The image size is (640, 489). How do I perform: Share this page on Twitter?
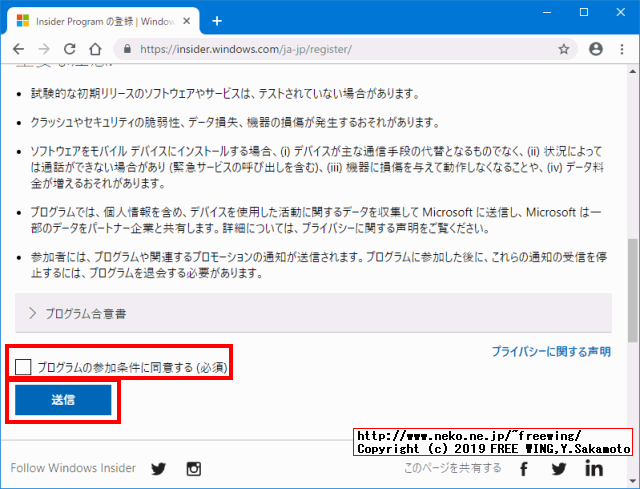click(x=559, y=469)
